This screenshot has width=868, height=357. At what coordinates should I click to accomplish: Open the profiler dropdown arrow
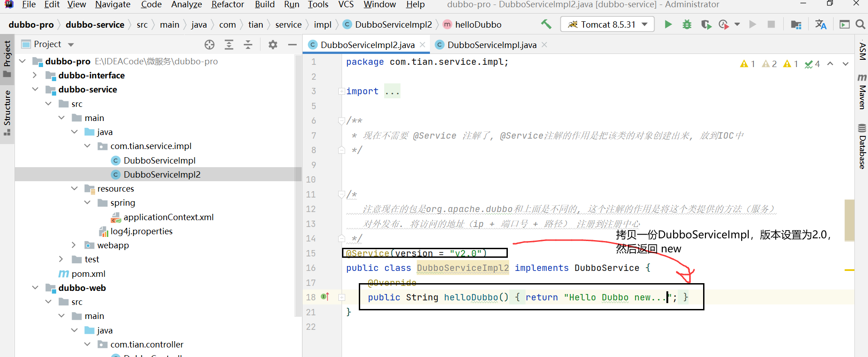pos(737,24)
